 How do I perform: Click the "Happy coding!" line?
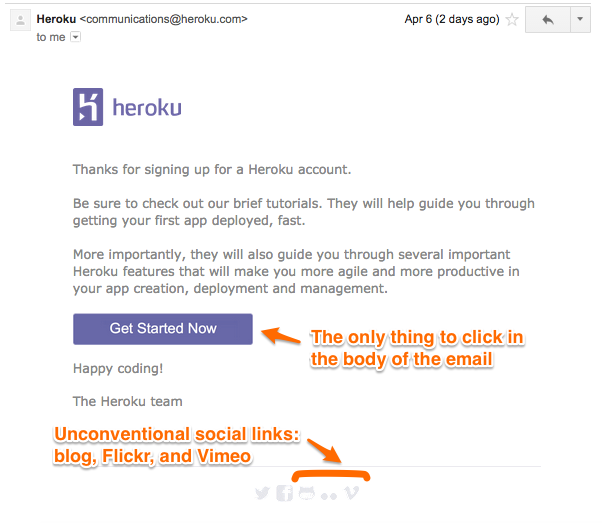point(117,368)
